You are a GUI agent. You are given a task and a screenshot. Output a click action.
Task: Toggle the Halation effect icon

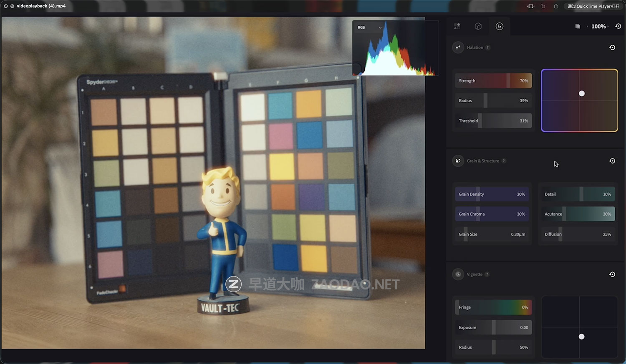coord(458,48)
